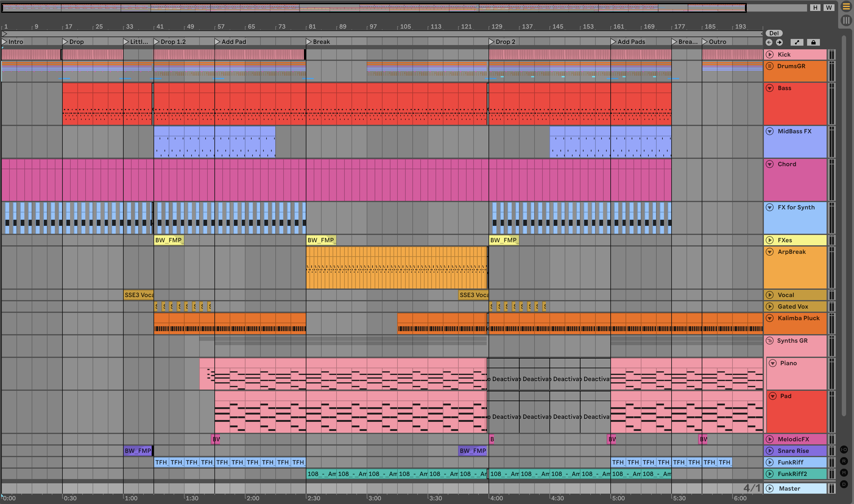This screenshot has width=854, height=504.
Task: Jump to next locator arrow
Action: (779, 42)
